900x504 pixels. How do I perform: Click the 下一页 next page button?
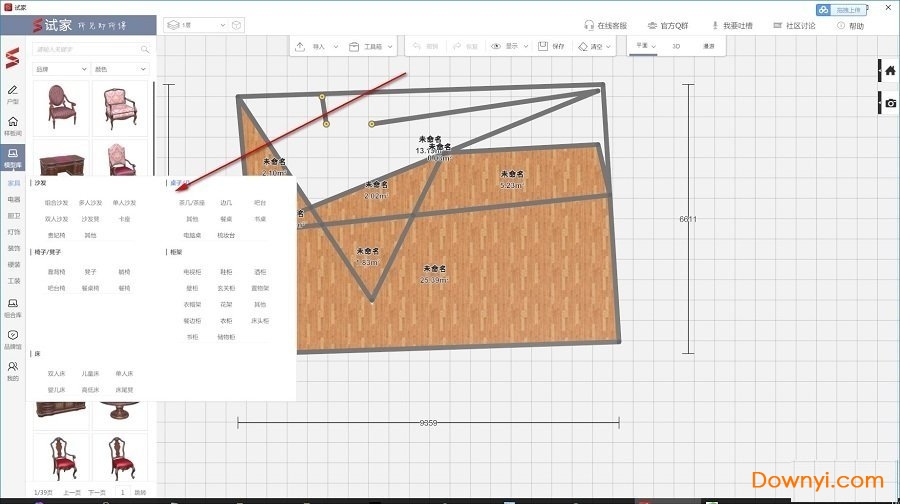(x=96, y=492)
